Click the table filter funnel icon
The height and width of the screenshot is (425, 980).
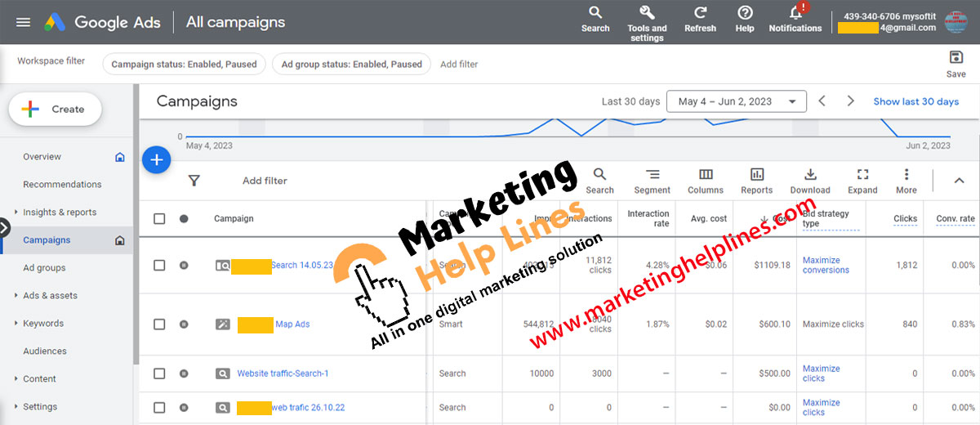pos(194,181)
